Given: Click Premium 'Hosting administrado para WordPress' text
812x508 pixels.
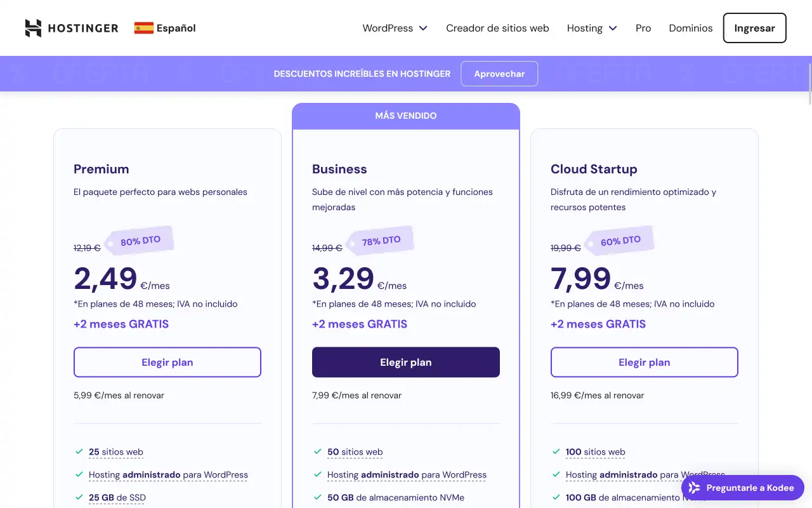Looking at the screenshot, I should pyautogui.click(x=168, y=474).
